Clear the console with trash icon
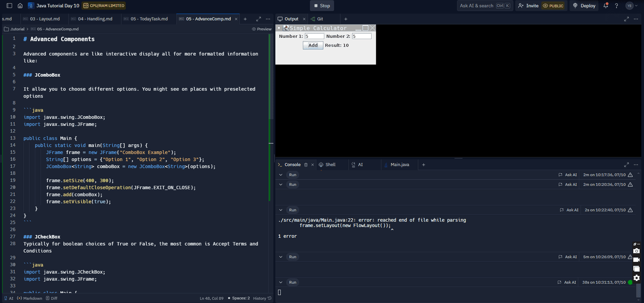Viewport: 644px width, 303px height. point(306,164)
